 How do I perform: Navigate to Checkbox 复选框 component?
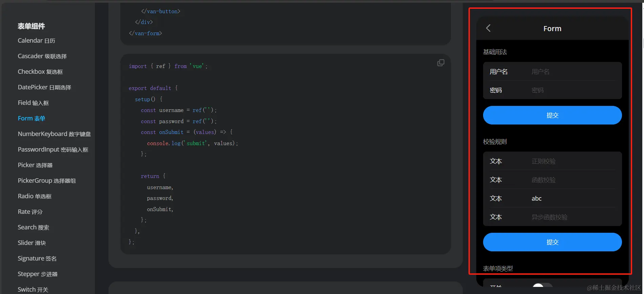40,72
